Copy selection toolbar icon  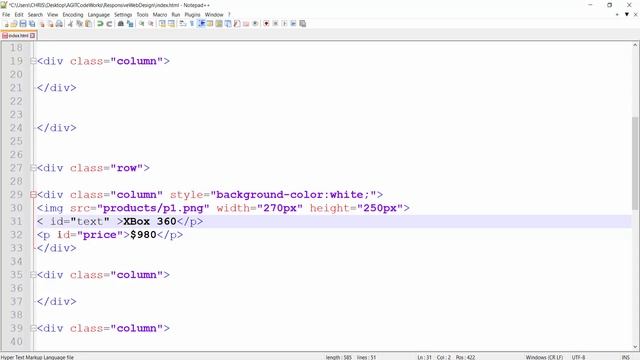pos(79,24)
